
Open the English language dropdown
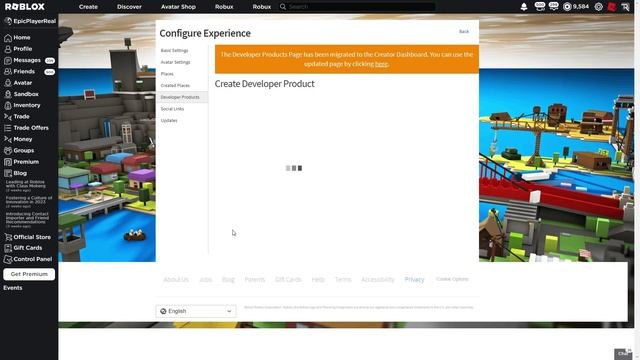[x=196, y=311]
